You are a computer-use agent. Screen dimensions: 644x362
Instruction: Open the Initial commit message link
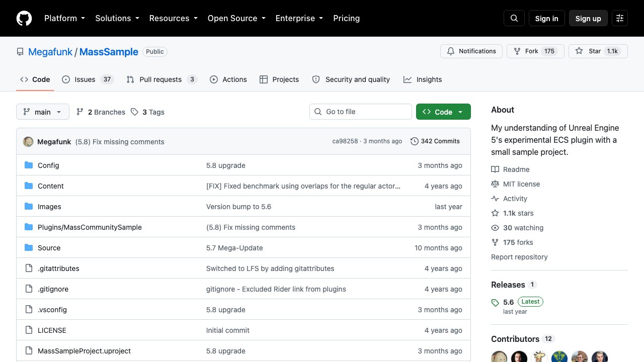(228, 330)
